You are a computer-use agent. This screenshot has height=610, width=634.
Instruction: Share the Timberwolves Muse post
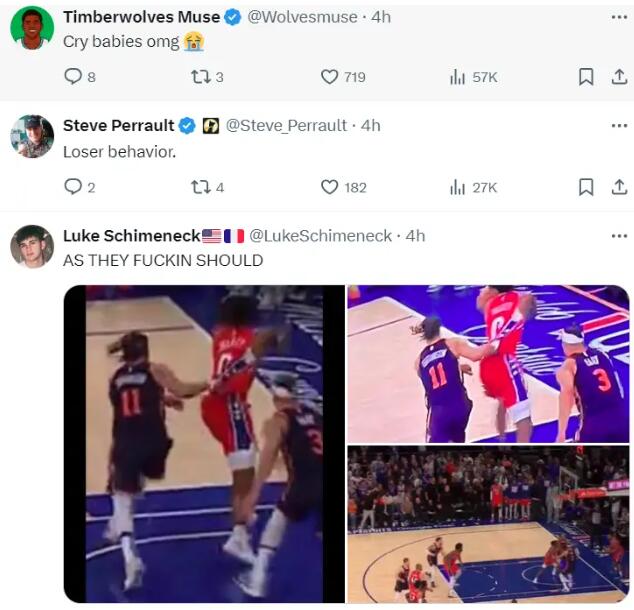tap(618, 77)
